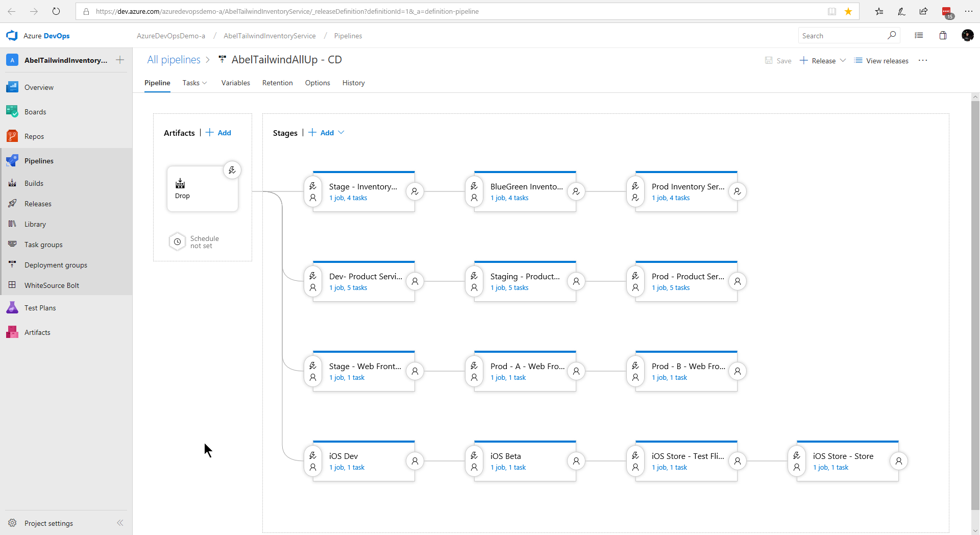The width and height of the screenshot is (980, 535).
Task: Open the Schedule not set clock icon
Action: [x=177, y=242]
